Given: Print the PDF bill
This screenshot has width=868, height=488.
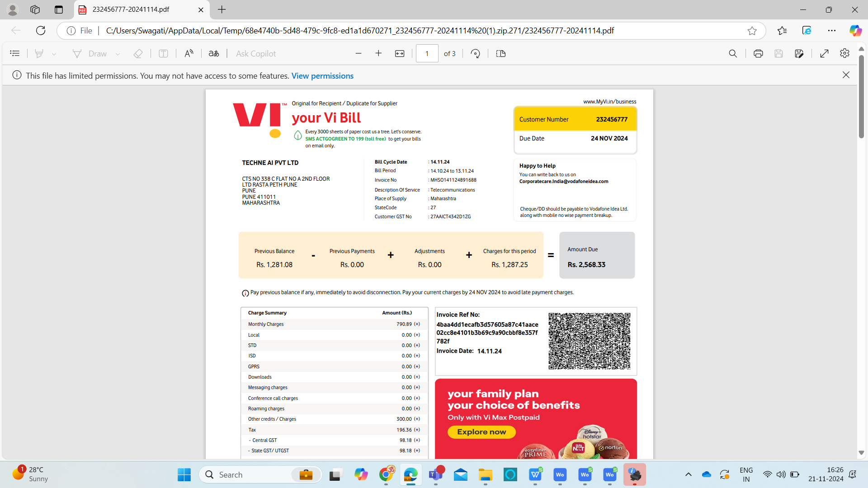Looking at the screenshot, I should point(758,54).
